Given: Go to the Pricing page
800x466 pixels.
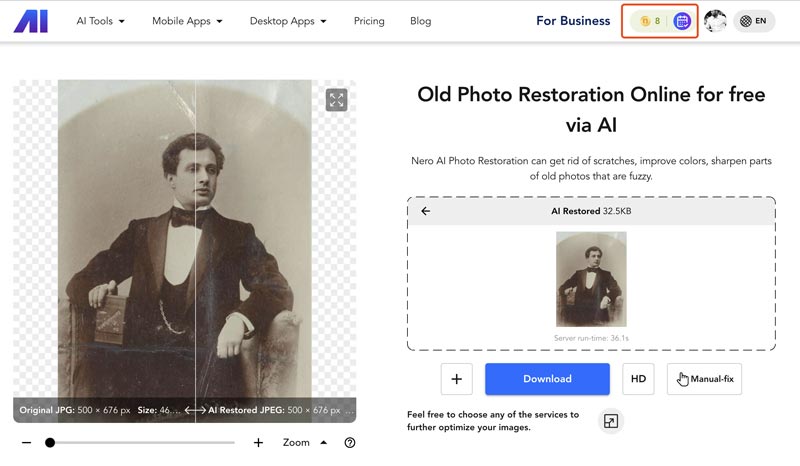Looking at the screenshot, I should tap(369, 21).
